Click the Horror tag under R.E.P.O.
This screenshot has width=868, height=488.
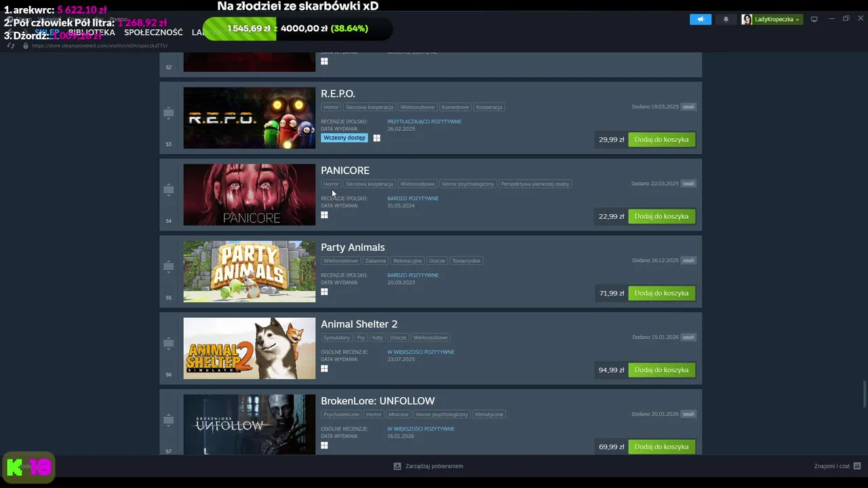331,107
